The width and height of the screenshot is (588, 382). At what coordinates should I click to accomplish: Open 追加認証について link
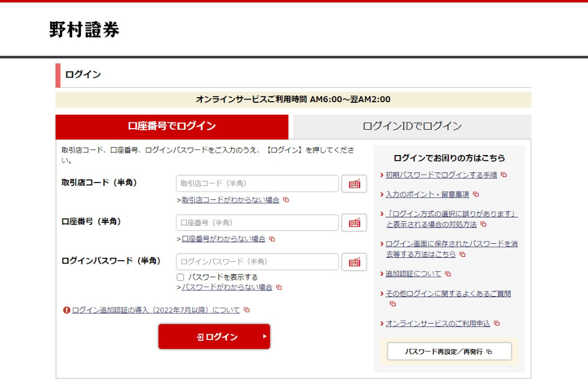click(x=414, y=274)
